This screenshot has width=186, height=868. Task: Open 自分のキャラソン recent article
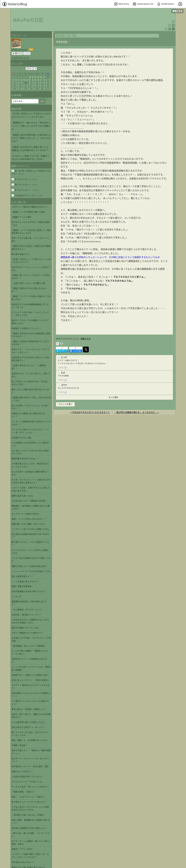31,126
